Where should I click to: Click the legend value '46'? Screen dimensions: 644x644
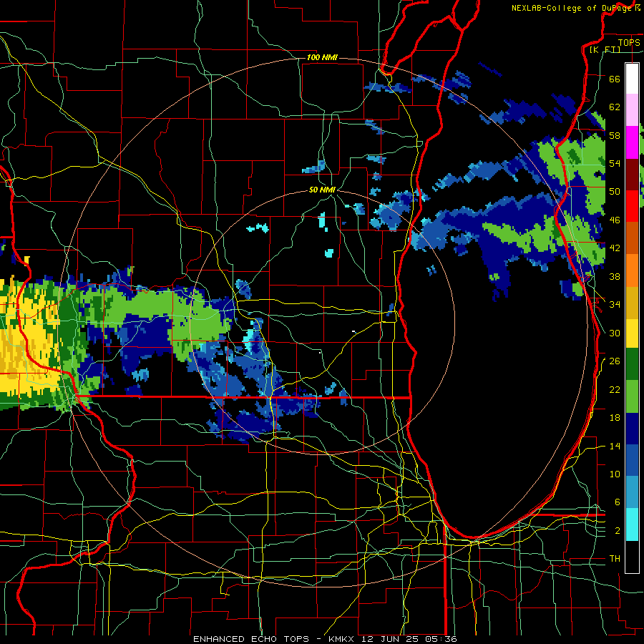[x=615, y=220]
